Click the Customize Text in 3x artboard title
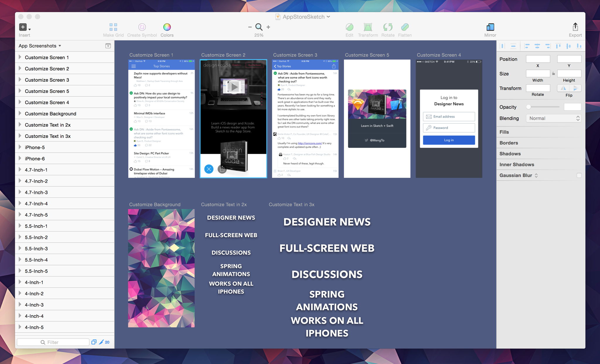The width and height of the screenshot is (600, 364). tap(292, 204)
